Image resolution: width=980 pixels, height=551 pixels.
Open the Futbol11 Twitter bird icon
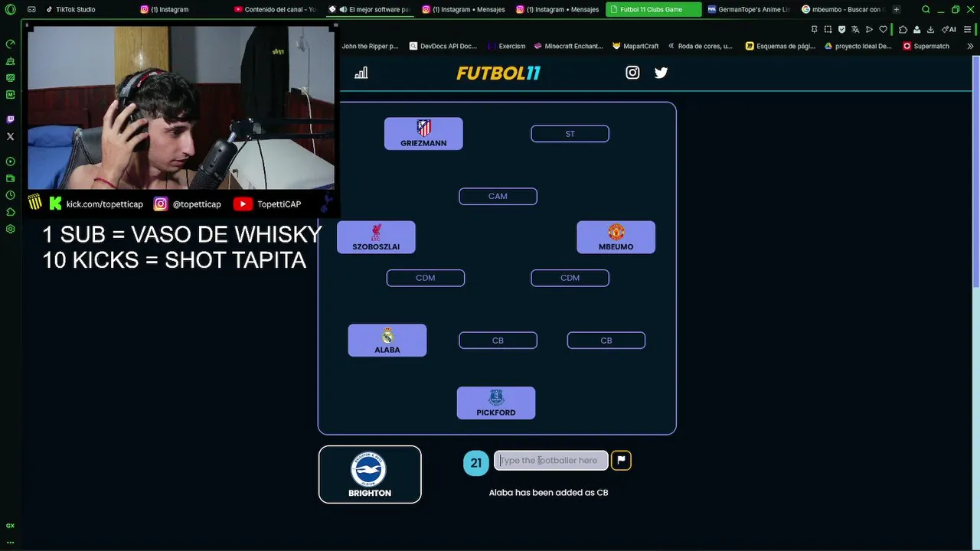click(661, 73)
